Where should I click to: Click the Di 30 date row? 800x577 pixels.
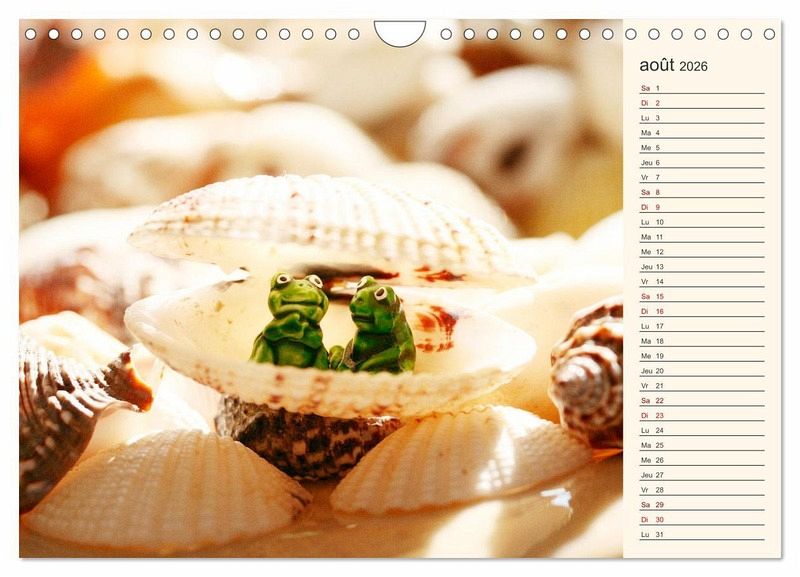[701, 520]
